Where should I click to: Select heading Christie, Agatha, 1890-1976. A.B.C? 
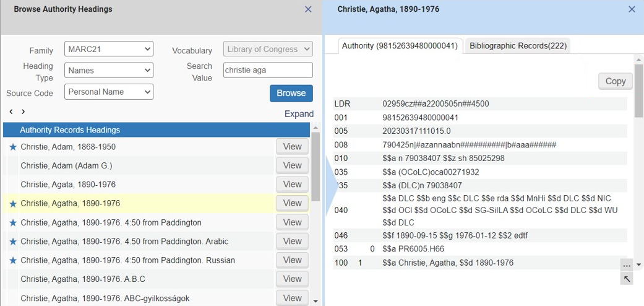coord(83,279)
